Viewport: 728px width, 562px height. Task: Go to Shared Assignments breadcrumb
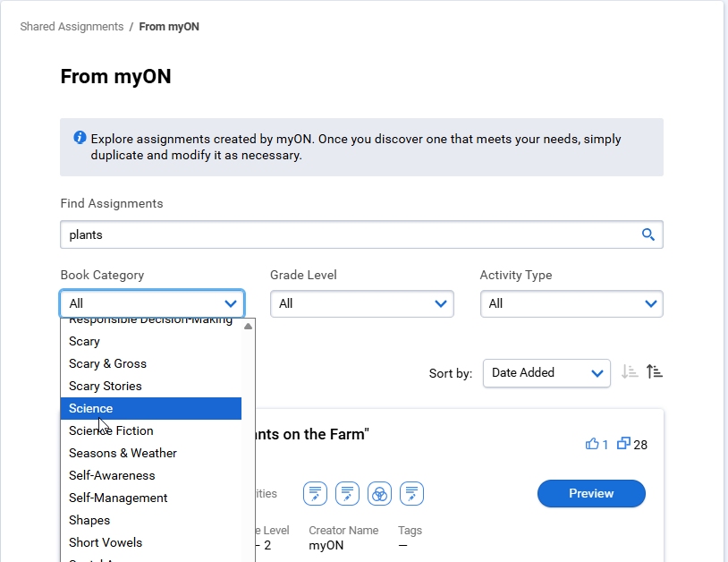(x=72, y=27)
